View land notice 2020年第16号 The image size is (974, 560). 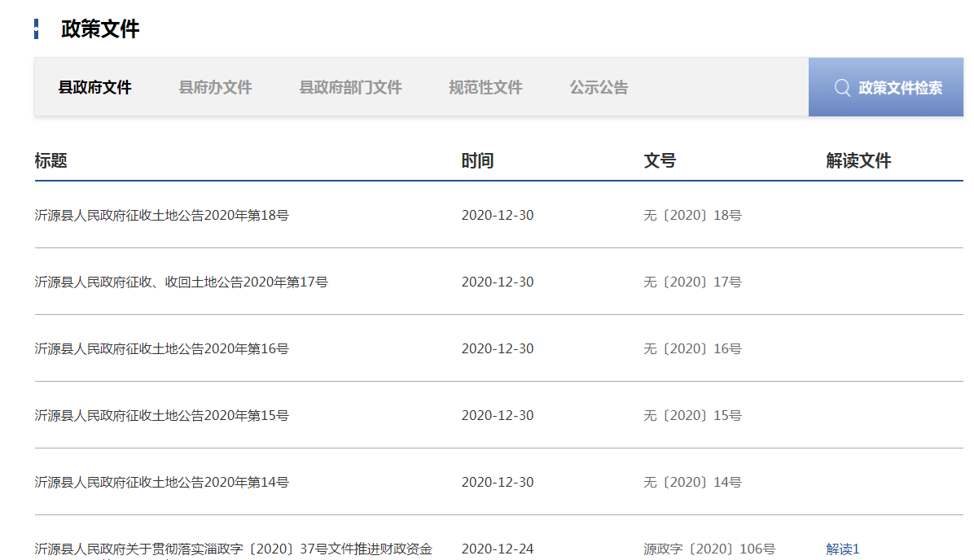161,349
